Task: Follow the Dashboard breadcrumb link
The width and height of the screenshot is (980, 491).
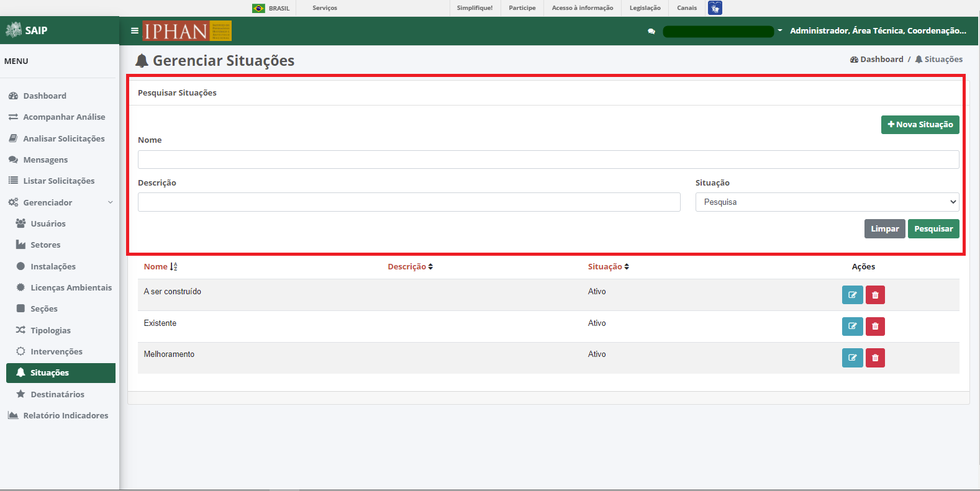Action: click(x=877, y=60)
